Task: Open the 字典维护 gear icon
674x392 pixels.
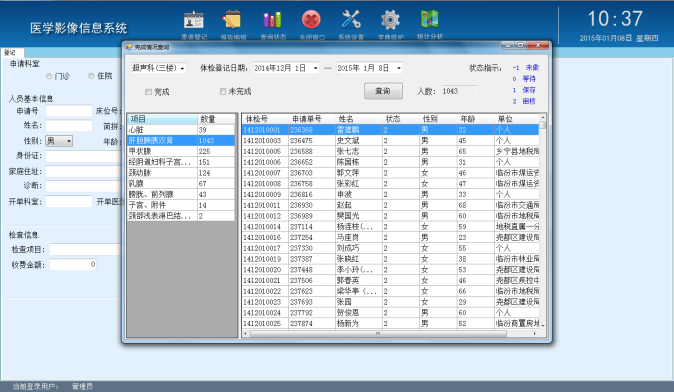Action: click(x=390, y=20)
